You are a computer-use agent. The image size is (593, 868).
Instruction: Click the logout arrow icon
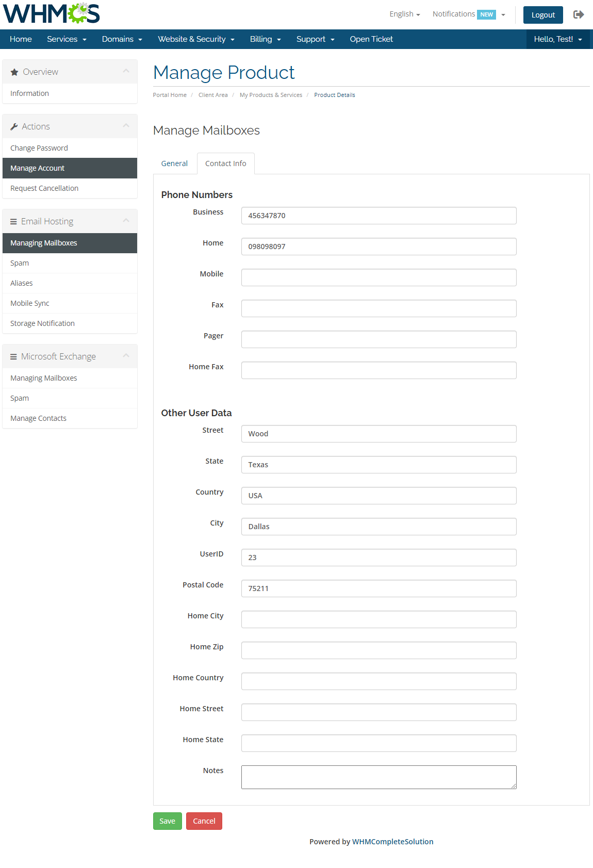pos(579,14)
